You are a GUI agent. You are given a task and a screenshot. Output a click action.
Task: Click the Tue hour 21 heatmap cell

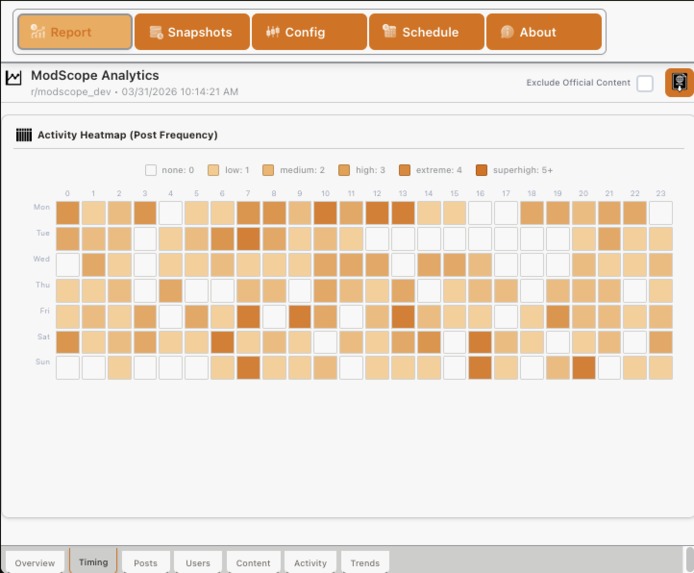(609, 239)
